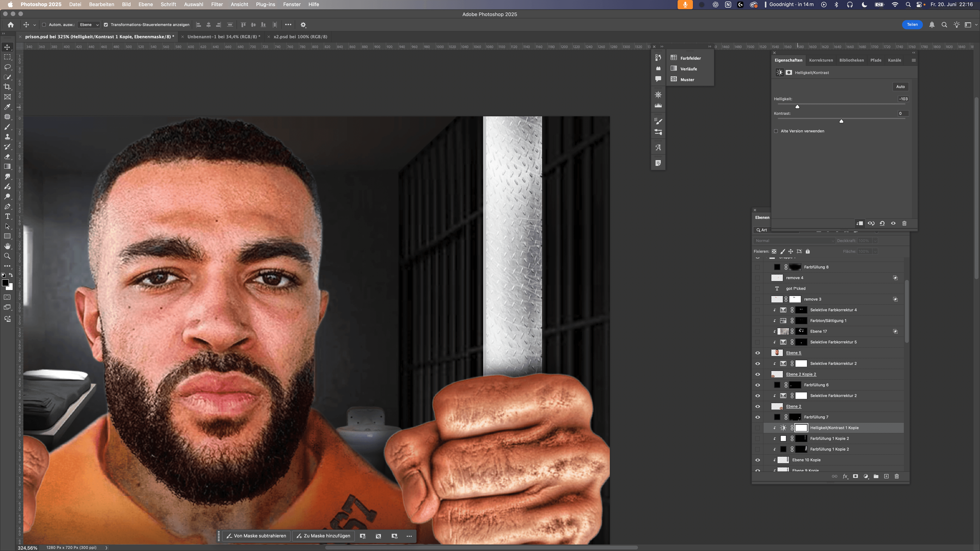Open the Korrekturen panel tab
Viewport: 980px width, 551px height.
[x=821, y=60]
